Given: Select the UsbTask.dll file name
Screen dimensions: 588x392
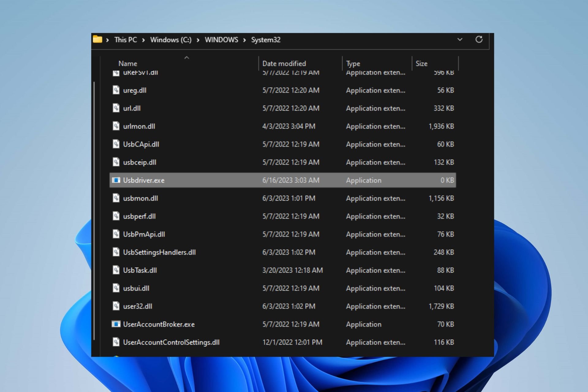Looking at the screenshot, I should pos(140,270).
